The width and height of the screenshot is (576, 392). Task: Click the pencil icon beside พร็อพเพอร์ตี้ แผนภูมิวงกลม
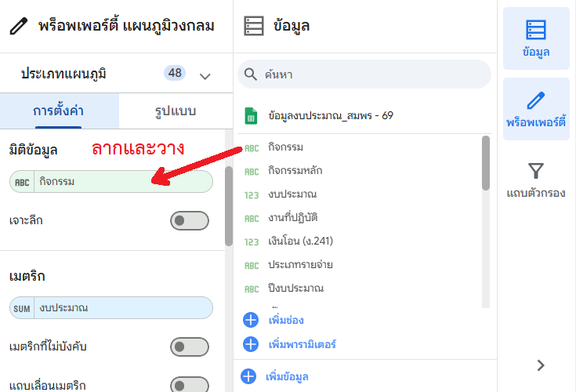point(18,26)
